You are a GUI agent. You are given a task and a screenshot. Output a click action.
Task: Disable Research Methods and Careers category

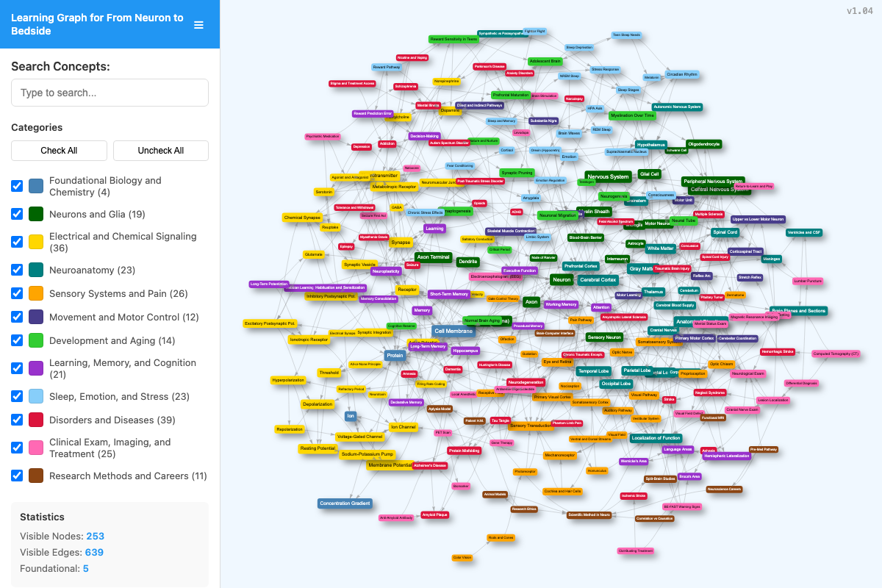pyautogui.click(x=17, y=476)
